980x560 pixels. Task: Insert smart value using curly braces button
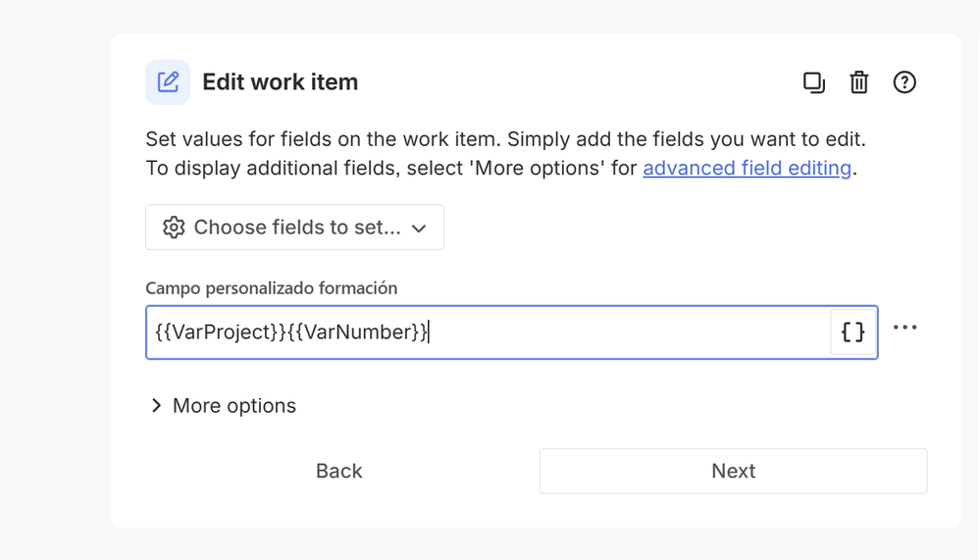(852, 331)
